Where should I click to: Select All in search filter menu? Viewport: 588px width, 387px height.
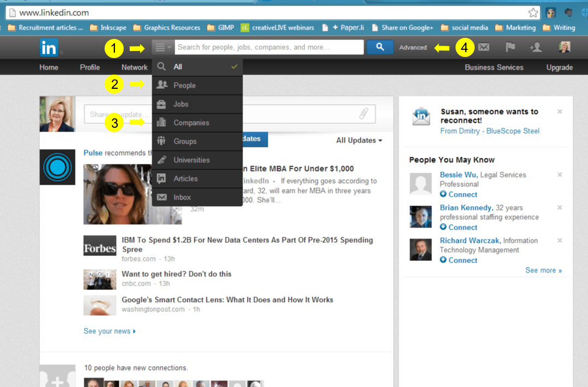tap(197, 67)
